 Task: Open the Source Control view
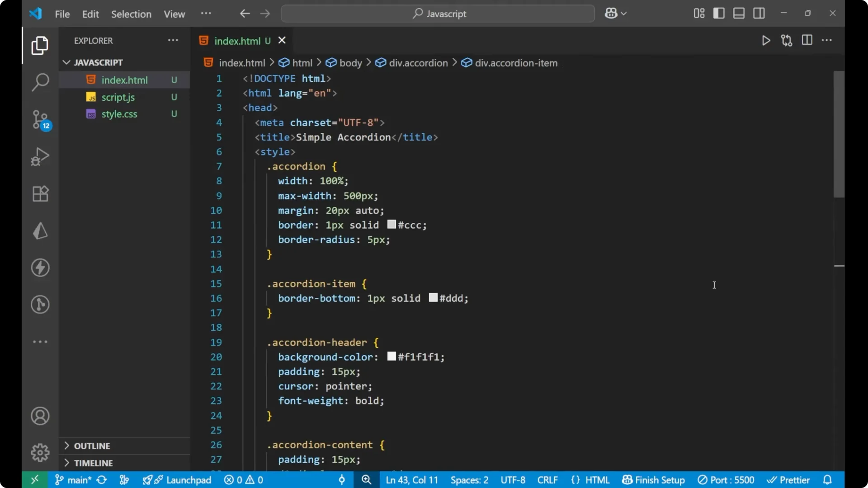(40, 119)
